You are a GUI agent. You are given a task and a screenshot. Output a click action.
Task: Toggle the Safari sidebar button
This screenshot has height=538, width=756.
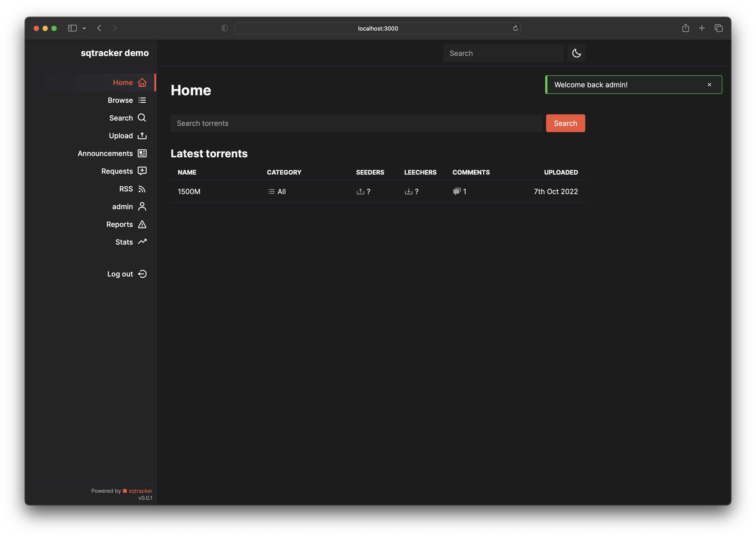click(72, 29)
